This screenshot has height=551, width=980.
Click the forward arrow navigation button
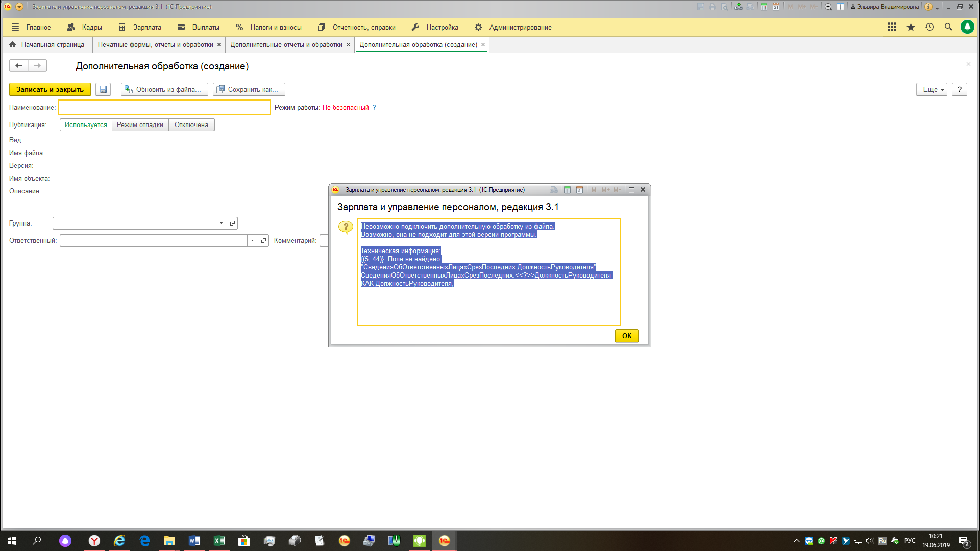[37, 65]
